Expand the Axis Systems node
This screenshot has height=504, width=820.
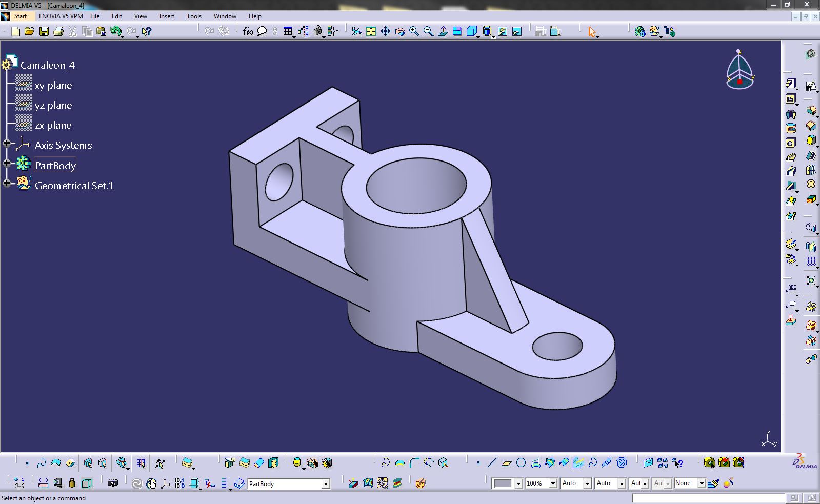[x=7, y=143]
